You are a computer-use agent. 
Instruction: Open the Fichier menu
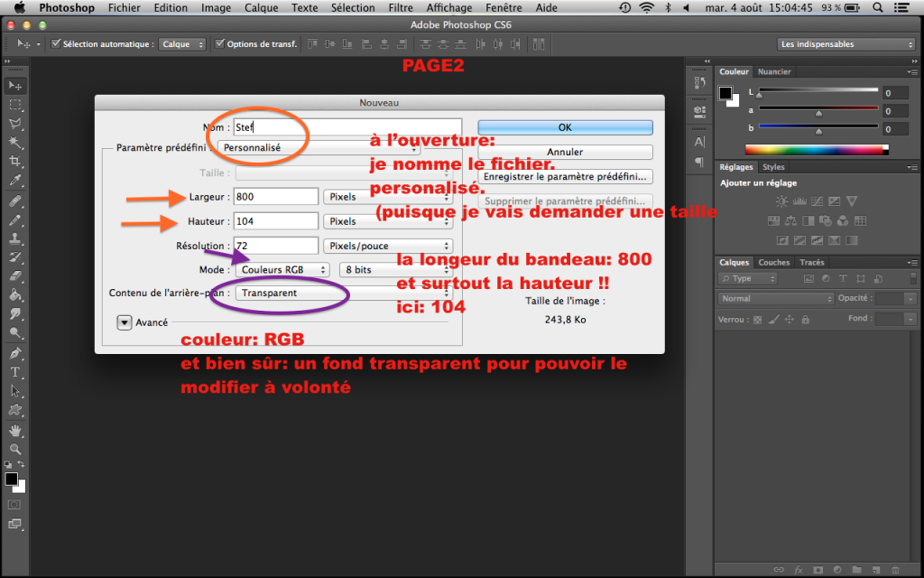coord(125,7)
